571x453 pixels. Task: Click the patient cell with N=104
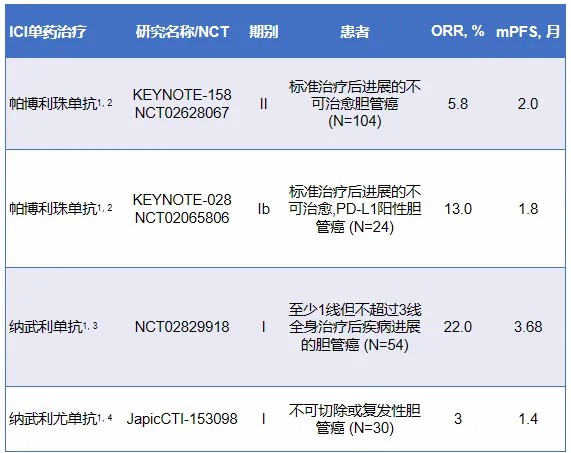pos(355,104)
